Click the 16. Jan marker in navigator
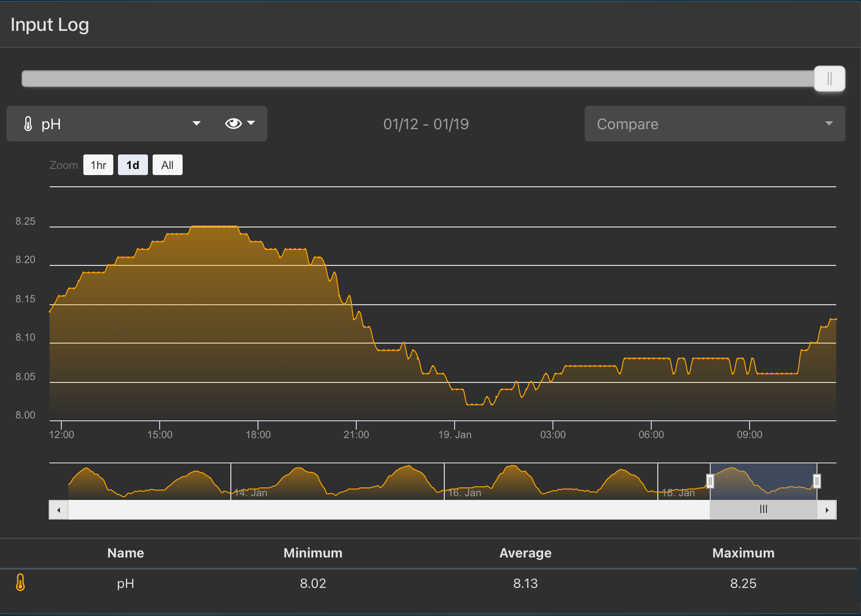The image size is (861, 616). [x=464, y=492]
